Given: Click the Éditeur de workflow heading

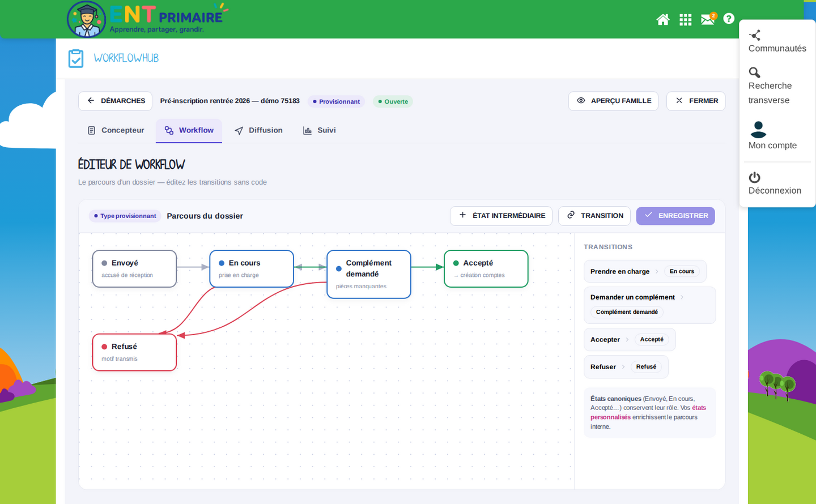Looking at the screenshot, I should pos(131,165).
